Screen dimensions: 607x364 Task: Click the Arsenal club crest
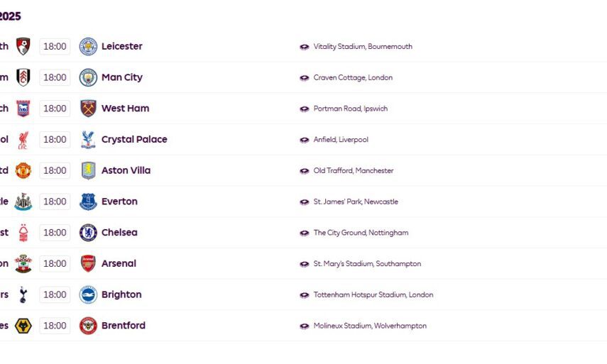(88, 263)
